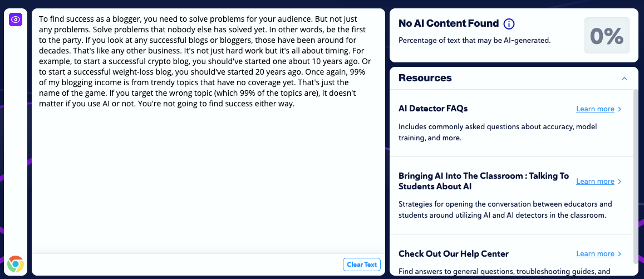644x279 pixels.
Task: Click arrow next to AI Detector FAQs link
Action: (x=620, y=109)
